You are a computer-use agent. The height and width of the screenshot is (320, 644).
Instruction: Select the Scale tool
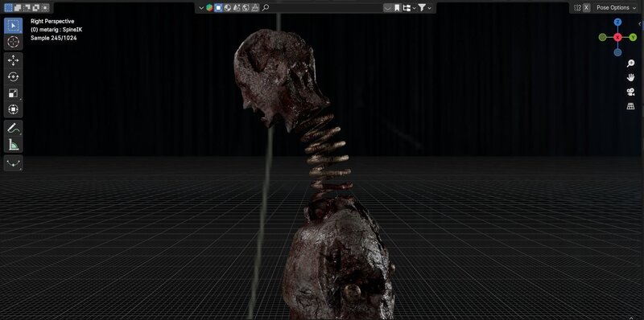coord(13,93)
